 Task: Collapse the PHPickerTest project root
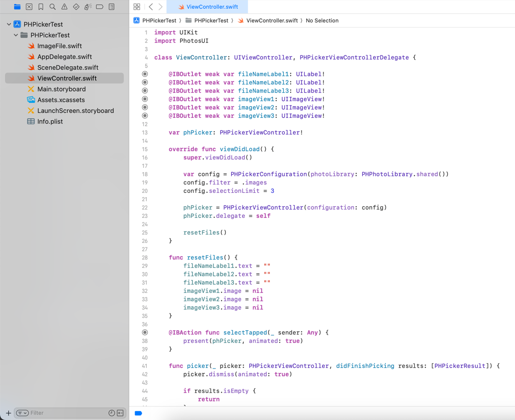click(9, 24)
